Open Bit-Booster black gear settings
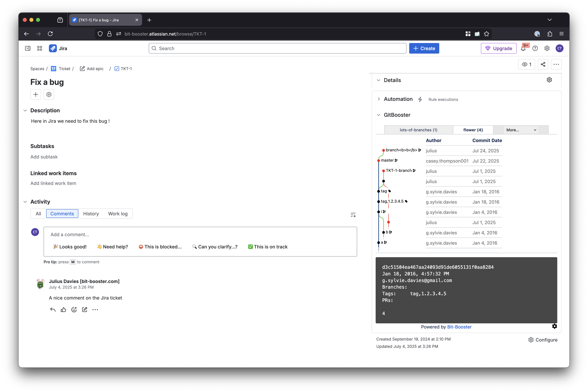This screenshot has width=588, height=392. 554,326
